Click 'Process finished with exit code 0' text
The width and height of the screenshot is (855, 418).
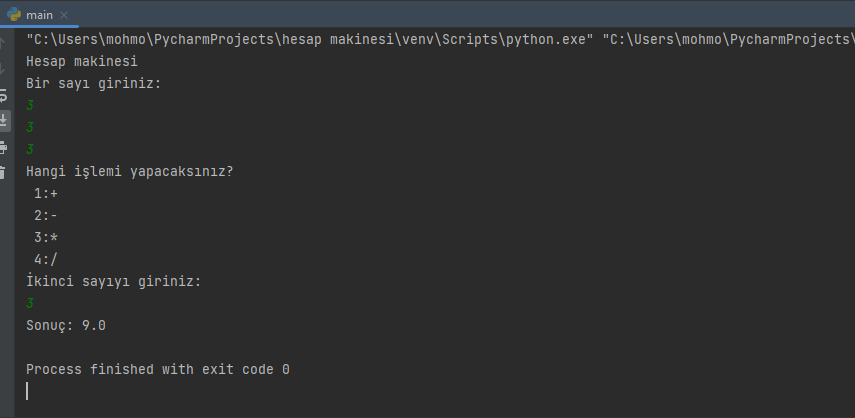pos(157,369)
